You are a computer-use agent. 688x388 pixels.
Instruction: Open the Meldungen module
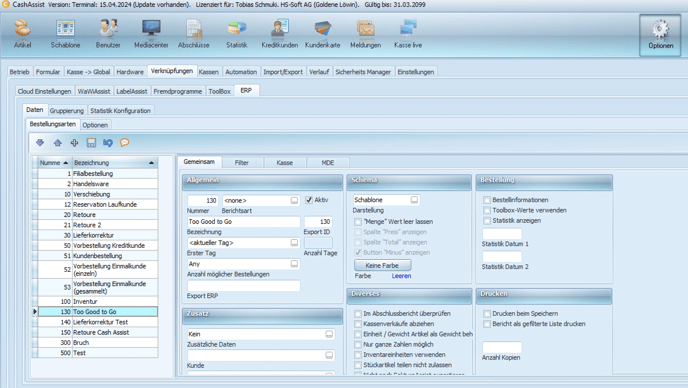(366, 33)
